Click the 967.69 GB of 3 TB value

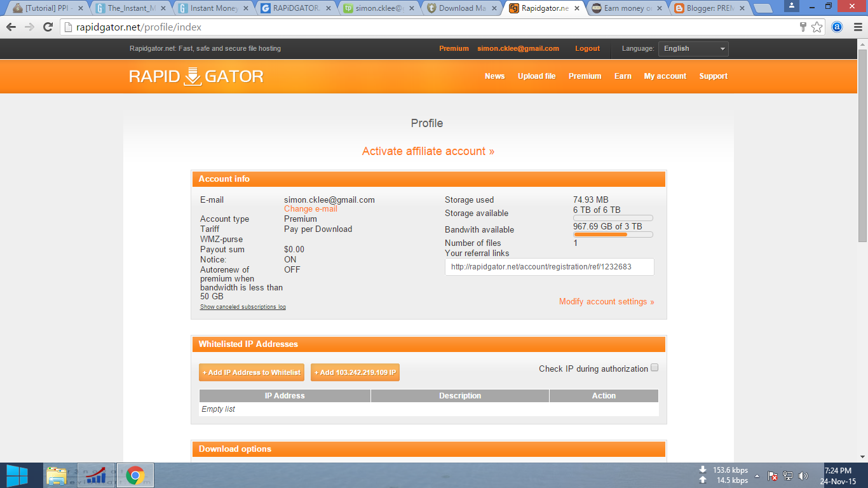point(607,226)
